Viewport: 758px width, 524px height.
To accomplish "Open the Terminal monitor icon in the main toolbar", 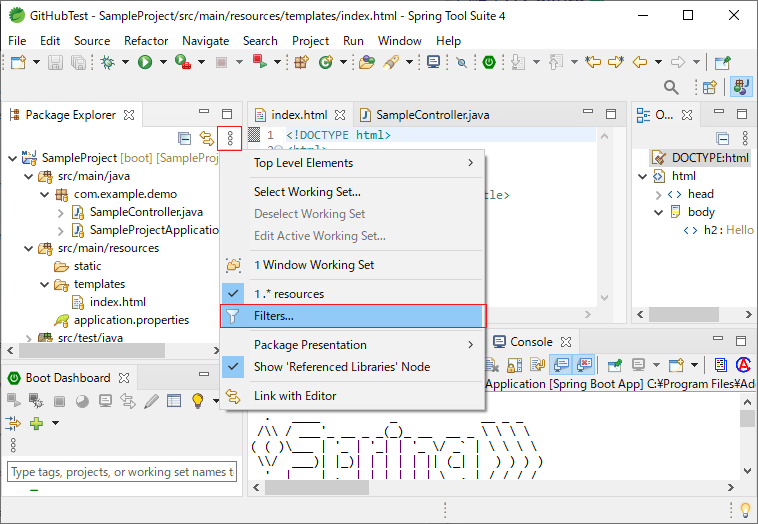I will (434, 62).
